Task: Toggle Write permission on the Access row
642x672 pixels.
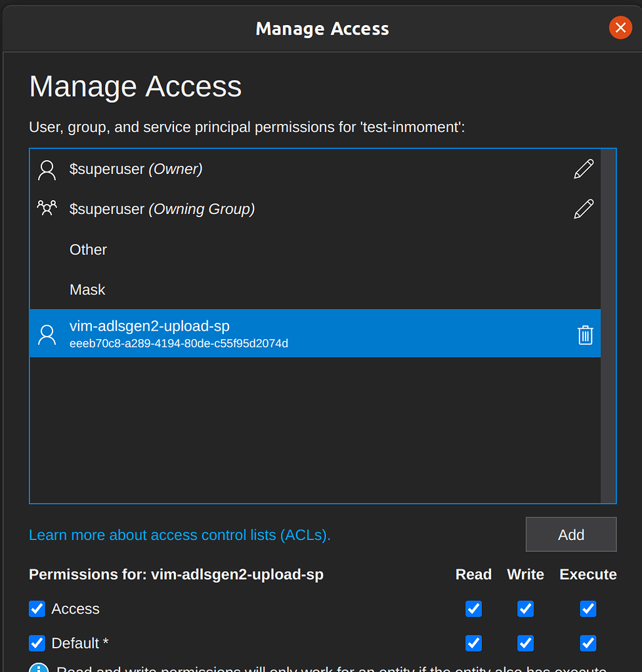Action: pos(525,609)
